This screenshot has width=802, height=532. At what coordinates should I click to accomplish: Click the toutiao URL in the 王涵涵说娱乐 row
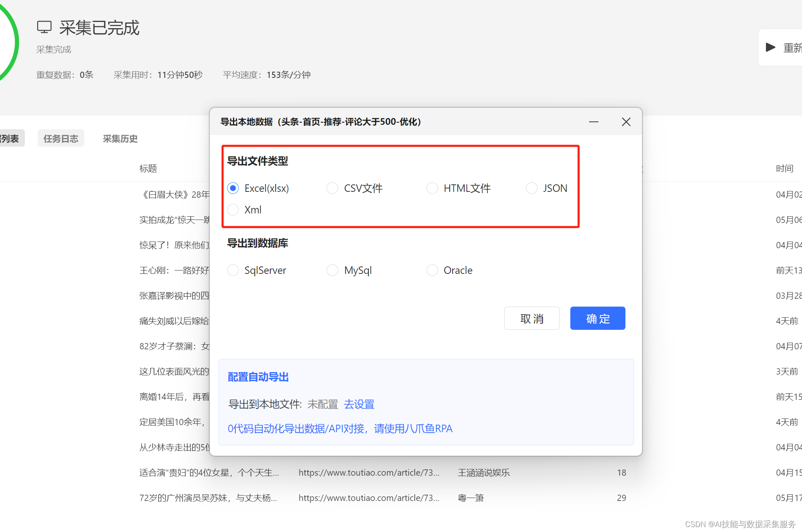369,473
